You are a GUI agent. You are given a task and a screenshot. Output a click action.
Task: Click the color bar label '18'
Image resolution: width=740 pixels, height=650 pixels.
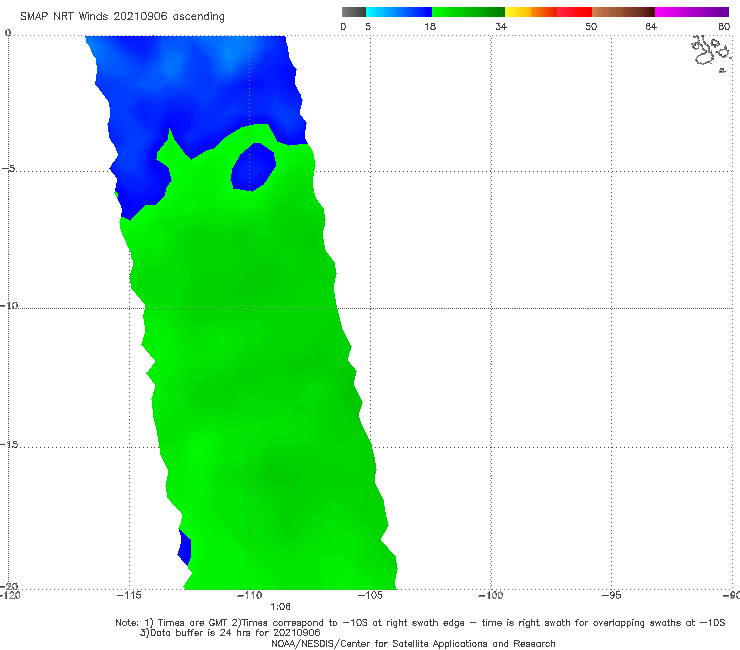tap(429, 26)
